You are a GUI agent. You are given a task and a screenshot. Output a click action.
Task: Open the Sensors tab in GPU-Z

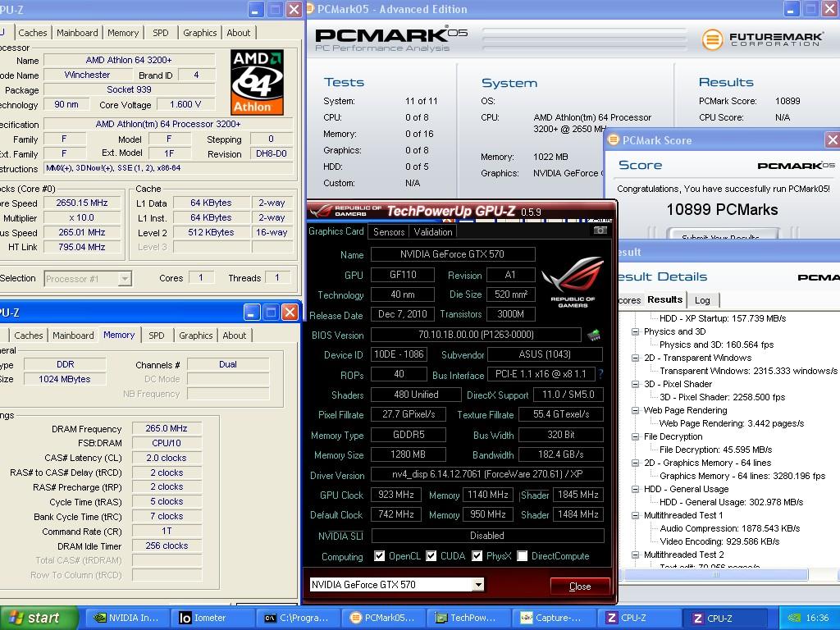389,232
